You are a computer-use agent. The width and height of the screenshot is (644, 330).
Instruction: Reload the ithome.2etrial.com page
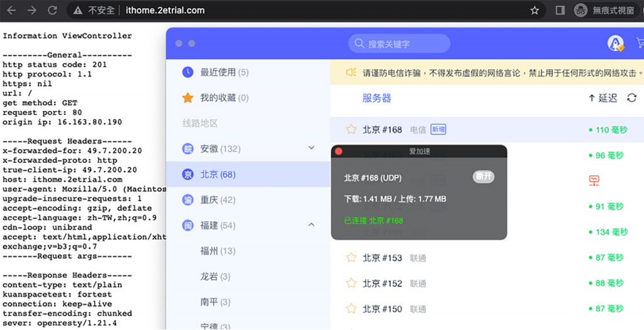tap(52, 10)
